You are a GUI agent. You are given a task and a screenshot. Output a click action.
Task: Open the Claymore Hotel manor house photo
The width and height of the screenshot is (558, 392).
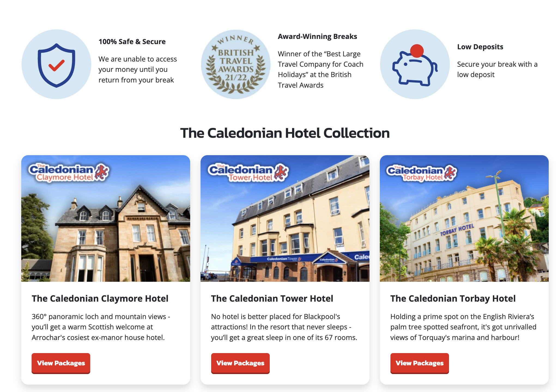pyautogui.click(x=106, y=218)
